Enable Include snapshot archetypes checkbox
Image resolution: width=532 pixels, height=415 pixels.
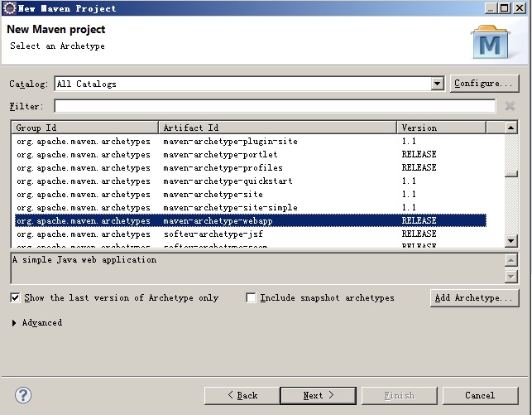click(251, 298)
